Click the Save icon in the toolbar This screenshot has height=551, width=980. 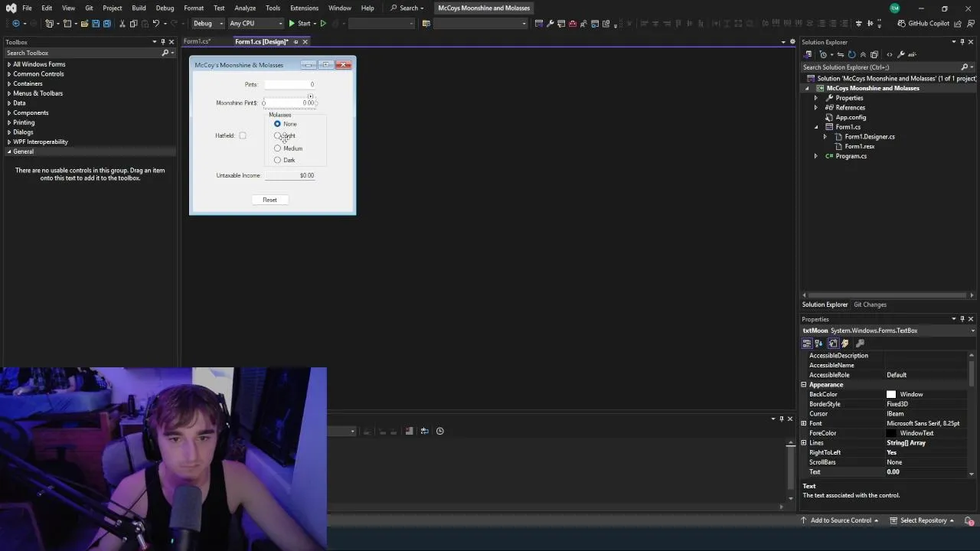tap(96, 24)
